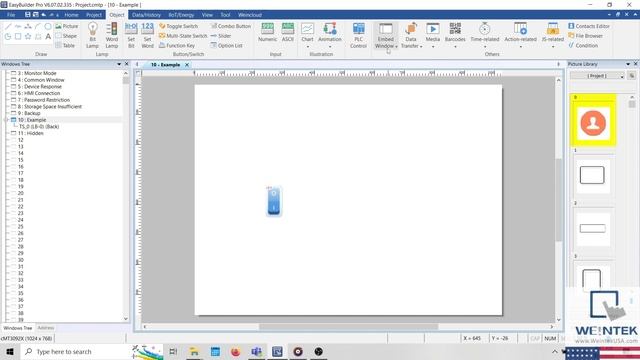Switch to the Data/History ribbon tab
The image size is (640, 360).
click(x=147, y=15)
